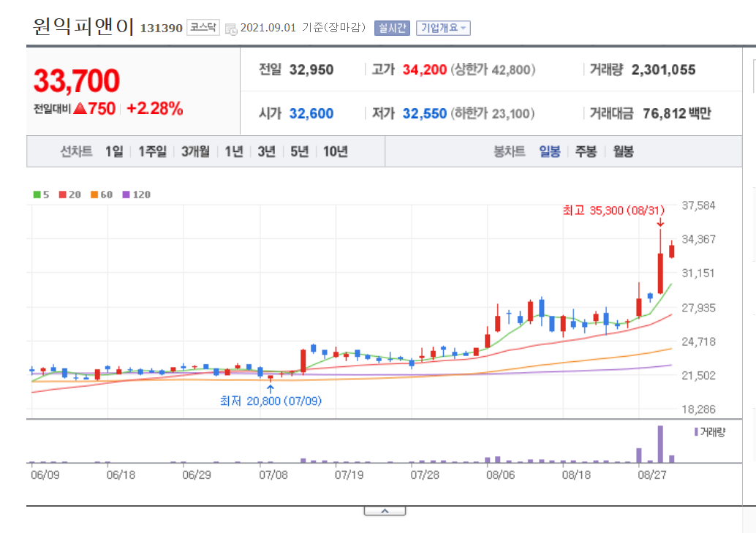Click the 08/27 date axis label

click(x=652, y=475)
